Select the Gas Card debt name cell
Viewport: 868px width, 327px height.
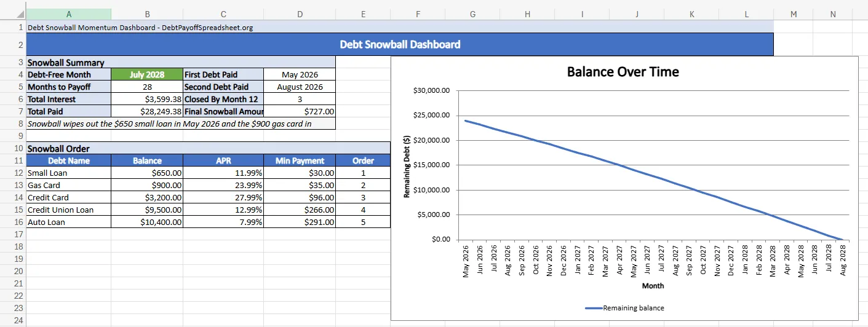68,185
